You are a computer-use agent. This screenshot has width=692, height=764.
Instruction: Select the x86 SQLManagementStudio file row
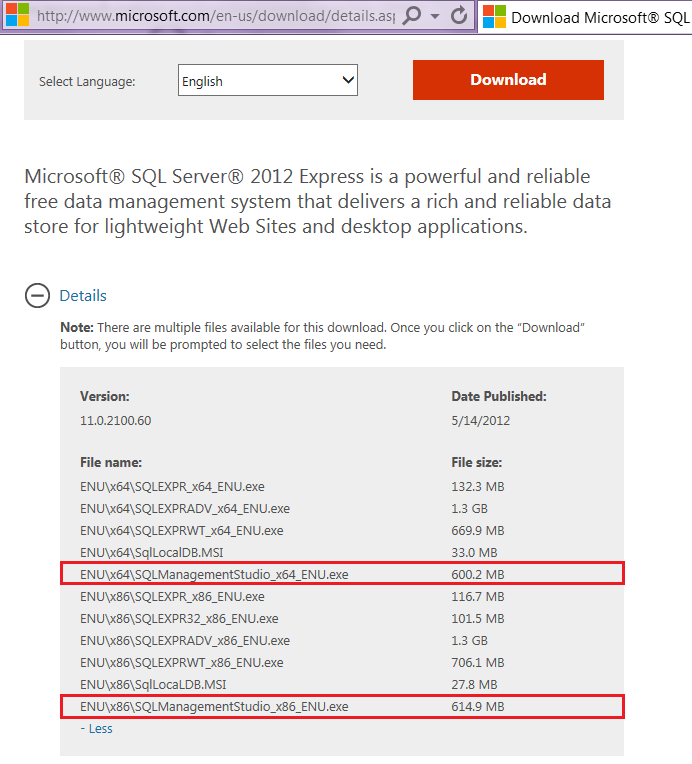(x=342, y=707)
